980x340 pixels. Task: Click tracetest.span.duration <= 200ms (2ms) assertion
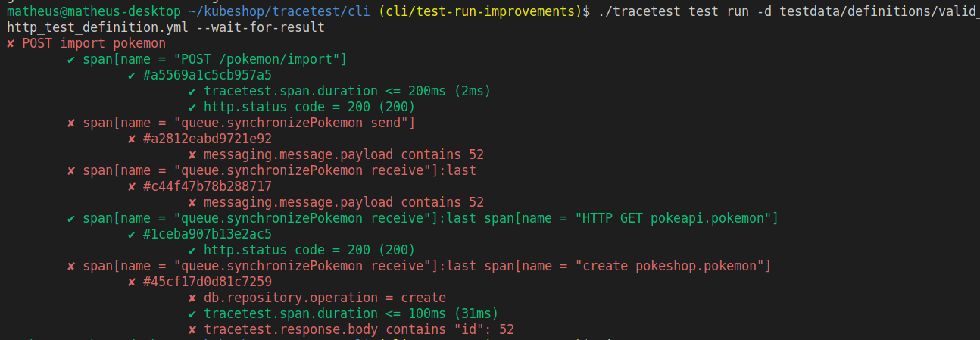coord(348,91)
